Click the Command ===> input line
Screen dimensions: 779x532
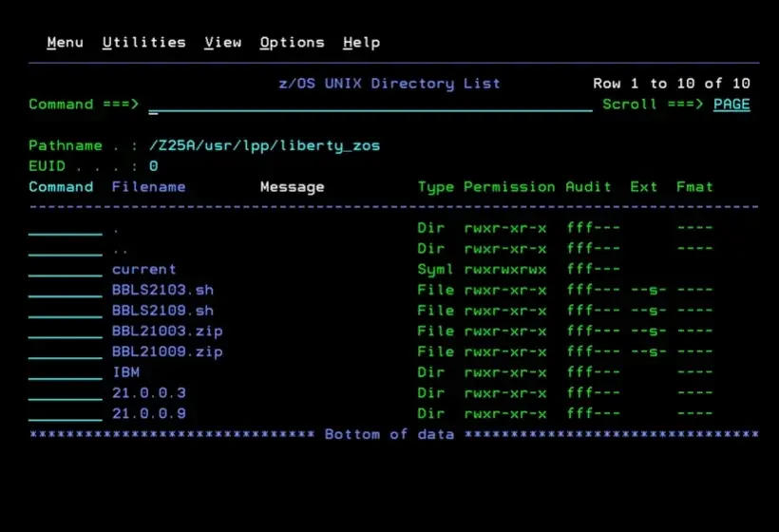point(370,104)
